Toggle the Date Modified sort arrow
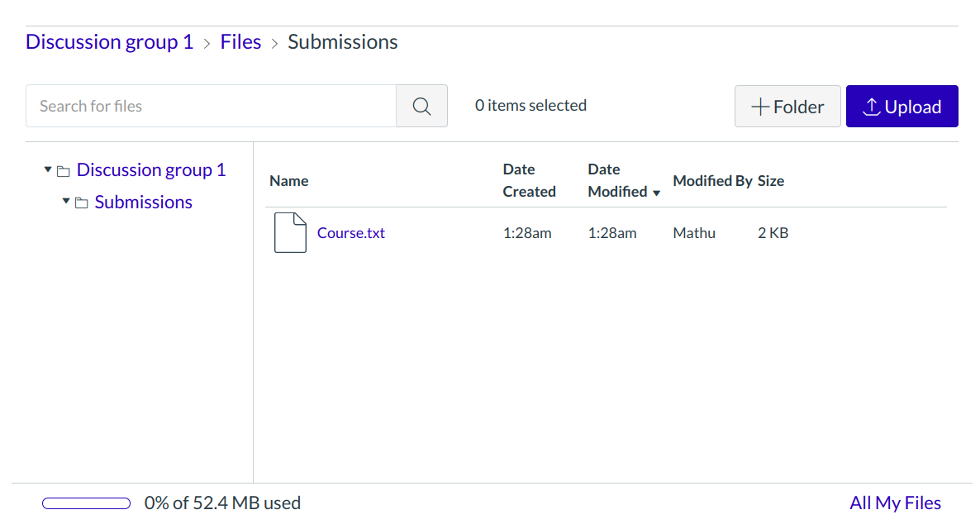980x529 pixels. (657, 193)
